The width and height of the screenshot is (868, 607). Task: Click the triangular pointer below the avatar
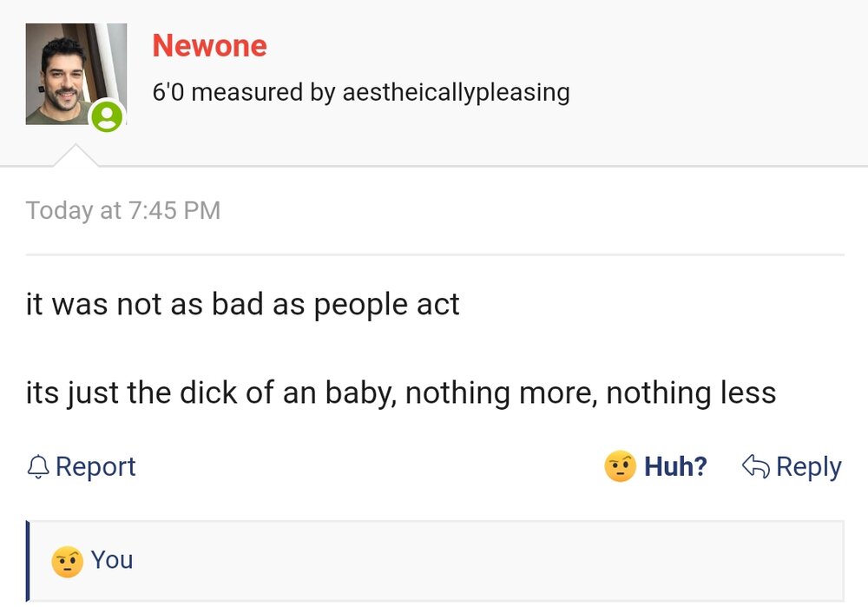76,156
